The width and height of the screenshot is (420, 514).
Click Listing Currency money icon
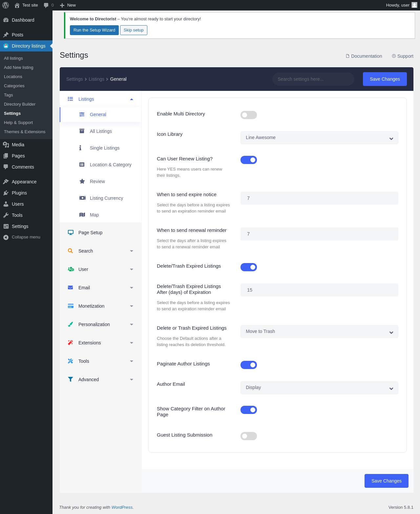[82, 198]
